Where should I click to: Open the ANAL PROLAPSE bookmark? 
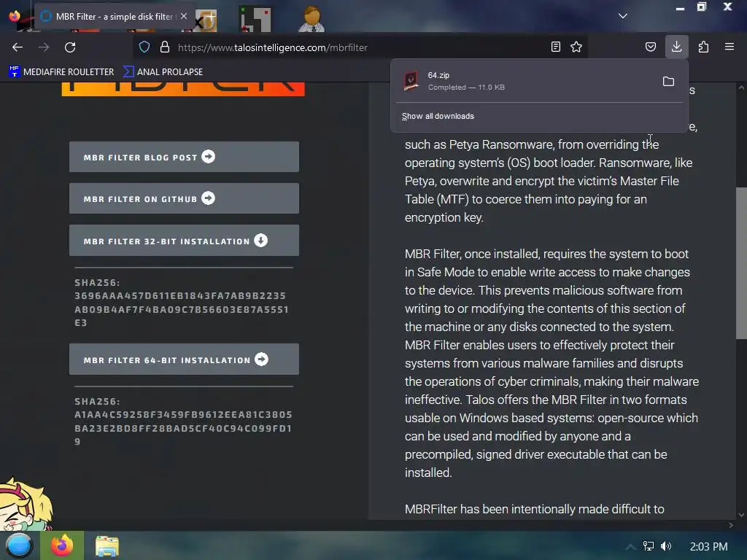click(163, 72)
